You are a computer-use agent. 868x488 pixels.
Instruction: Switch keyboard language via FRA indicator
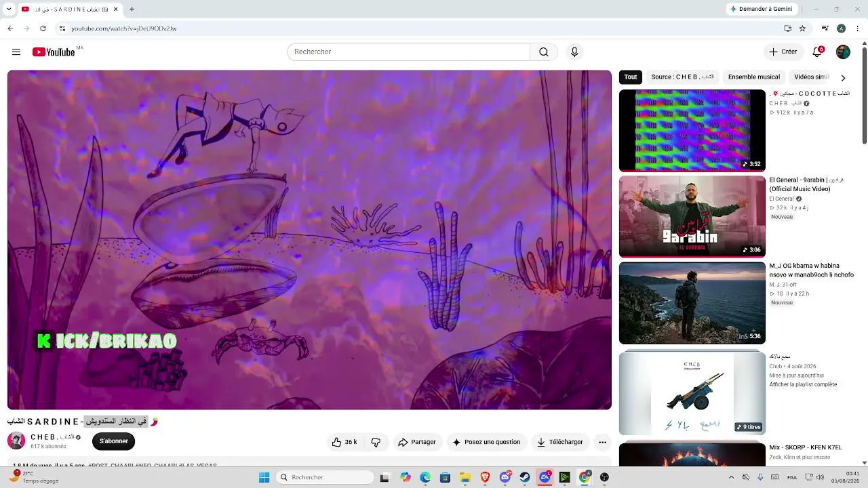pos(792,477)
